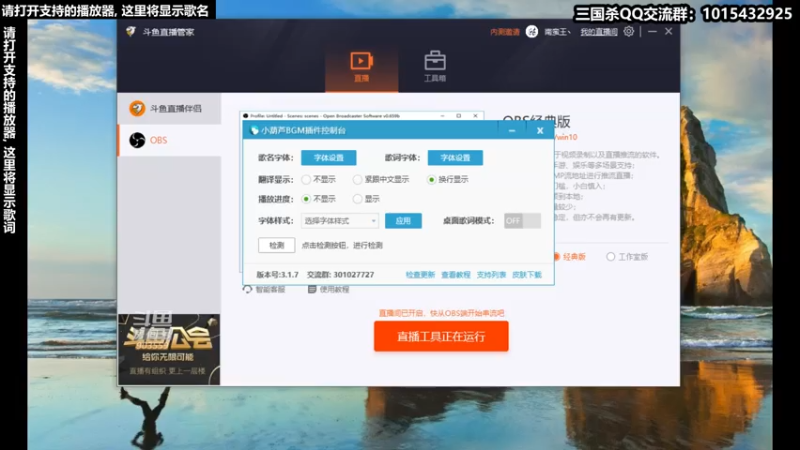The height and width of the screenshot is (450, 800).
Task: Select 翻译显示 不显示 option
Action: click(x=319, y=180)
